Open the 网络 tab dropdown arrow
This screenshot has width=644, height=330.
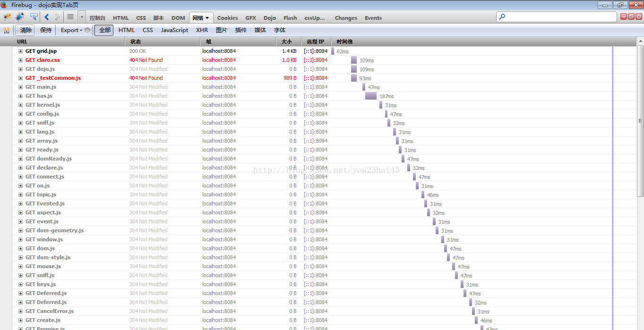tap(207, 18)
